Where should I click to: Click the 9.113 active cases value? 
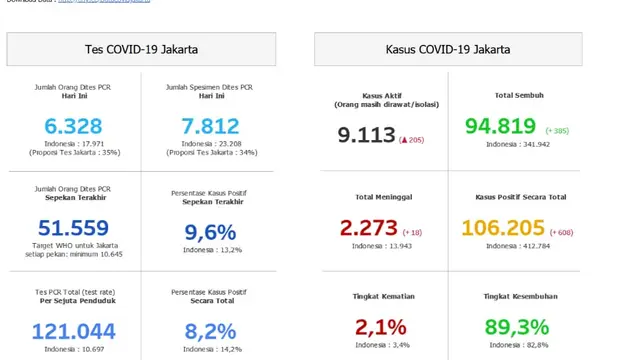(x=366, y=135)
